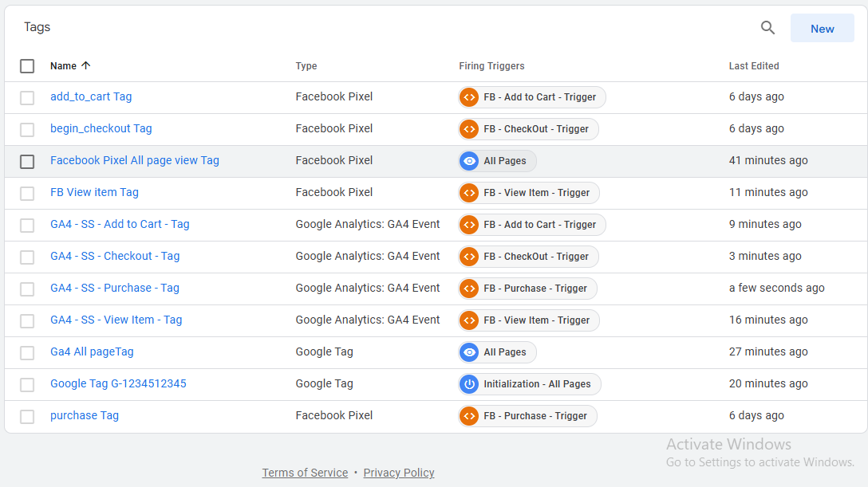Screen dimensions: 868x487
Task: Select the Facebook Pixel All page view checkbox
Action: point(27,161)
